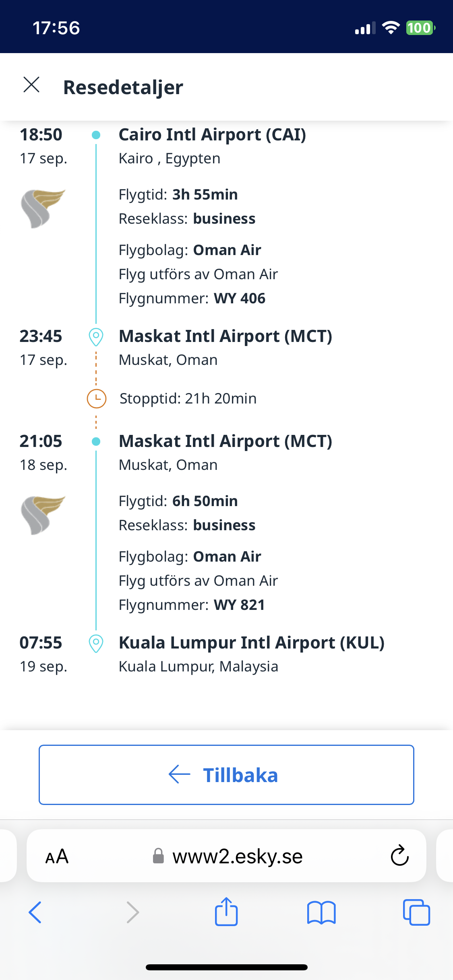453x980 pixels.
Task: Tap the Stopptid 21h 20min text
Action: point(188,399)
